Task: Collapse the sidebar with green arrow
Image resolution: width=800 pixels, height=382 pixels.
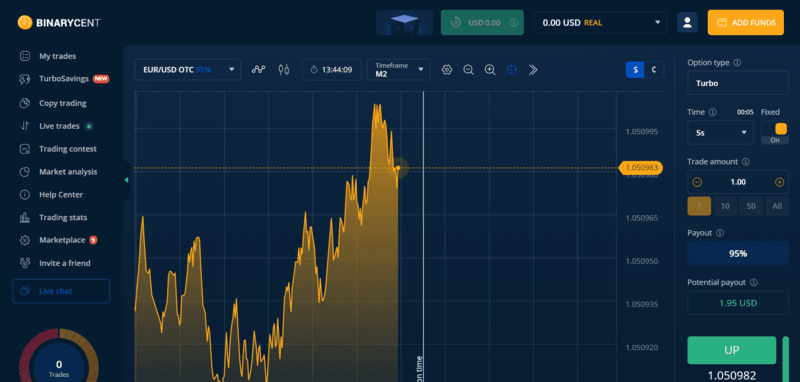Action: pos(126,180)
